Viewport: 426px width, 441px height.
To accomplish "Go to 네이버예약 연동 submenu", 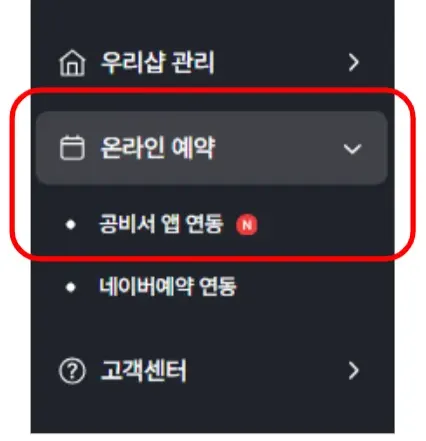I will point(168,286).
